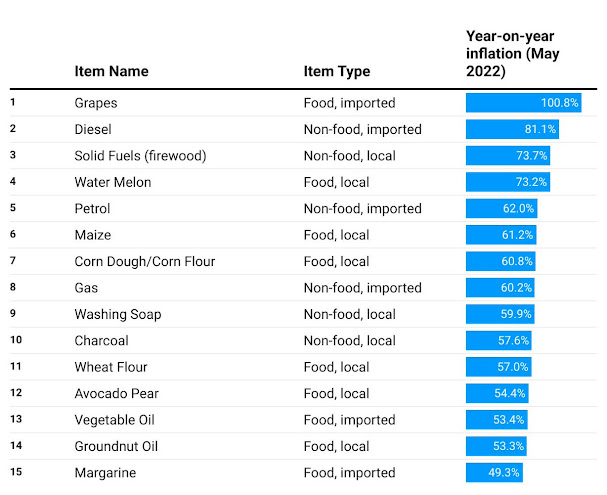This screenshot has height=495, width=607.
Task: Select the Grapes 100.8% inflation bar
Action: click(523, 103)
